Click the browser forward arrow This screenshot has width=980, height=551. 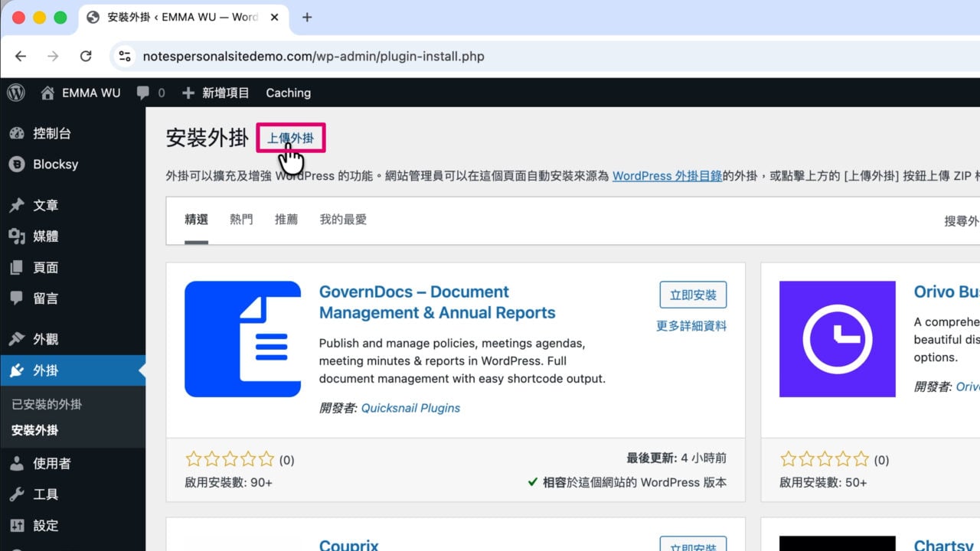(x=53, y=56)
